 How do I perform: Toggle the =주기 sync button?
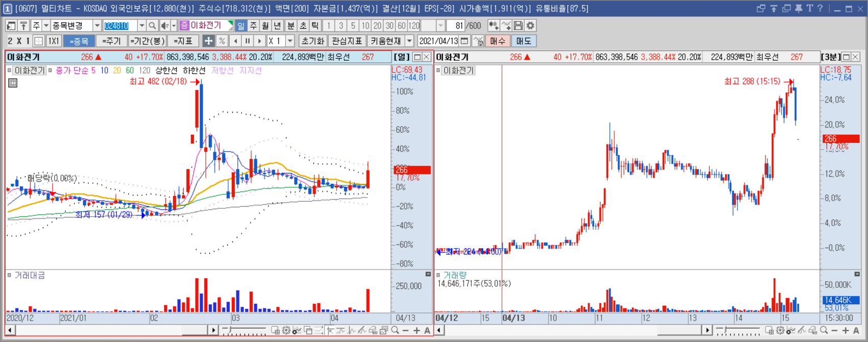(x=112, y=41)
